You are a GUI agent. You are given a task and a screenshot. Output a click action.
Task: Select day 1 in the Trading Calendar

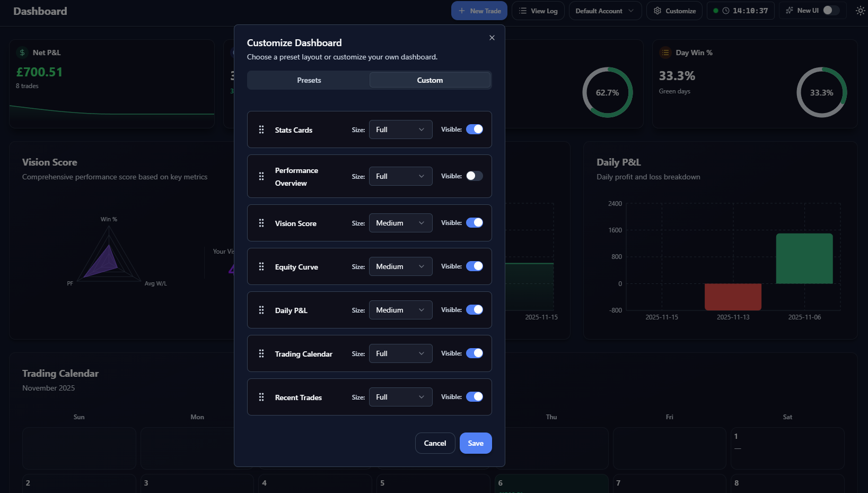tap(787, 448)
